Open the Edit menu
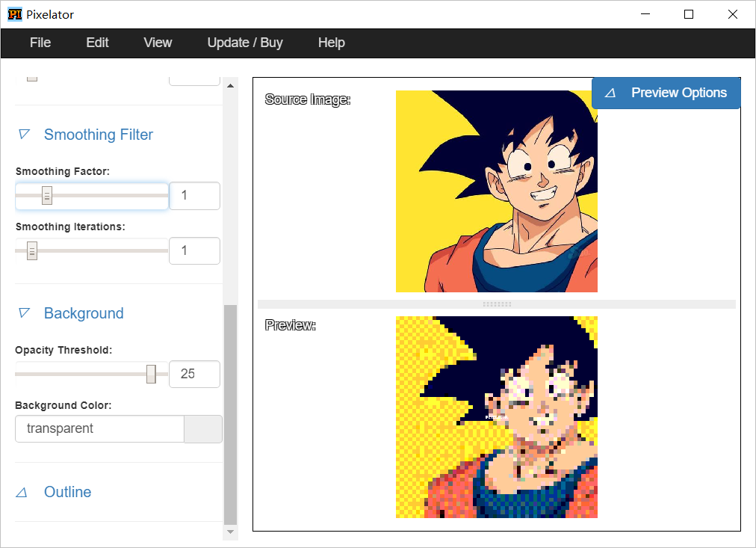This screenshot has height=548, width=756. click(x=97, y=43)
